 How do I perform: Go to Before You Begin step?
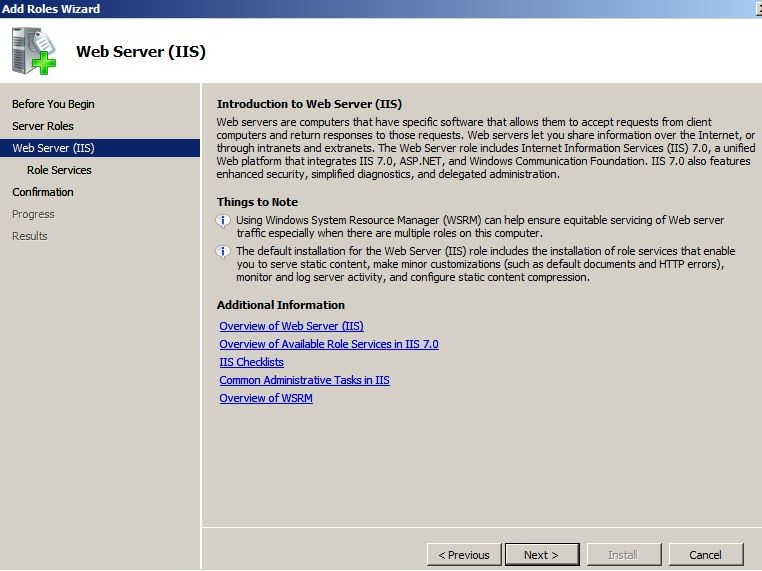point(53,104)
